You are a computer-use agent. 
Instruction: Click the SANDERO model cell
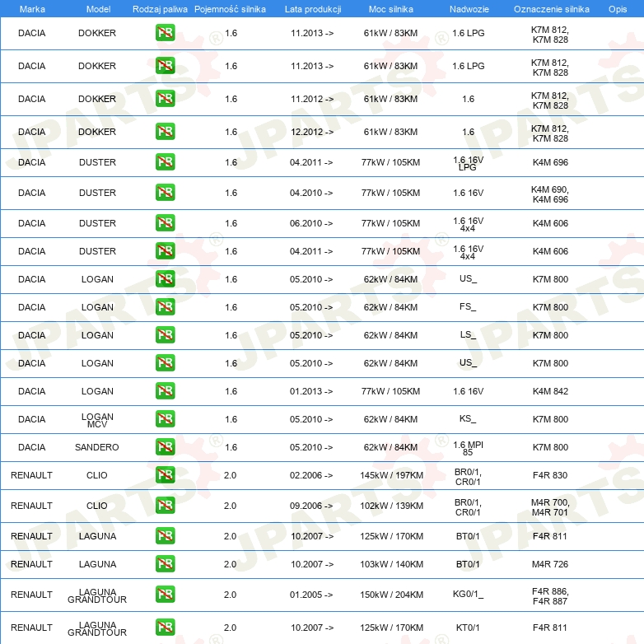click(97, 447)
